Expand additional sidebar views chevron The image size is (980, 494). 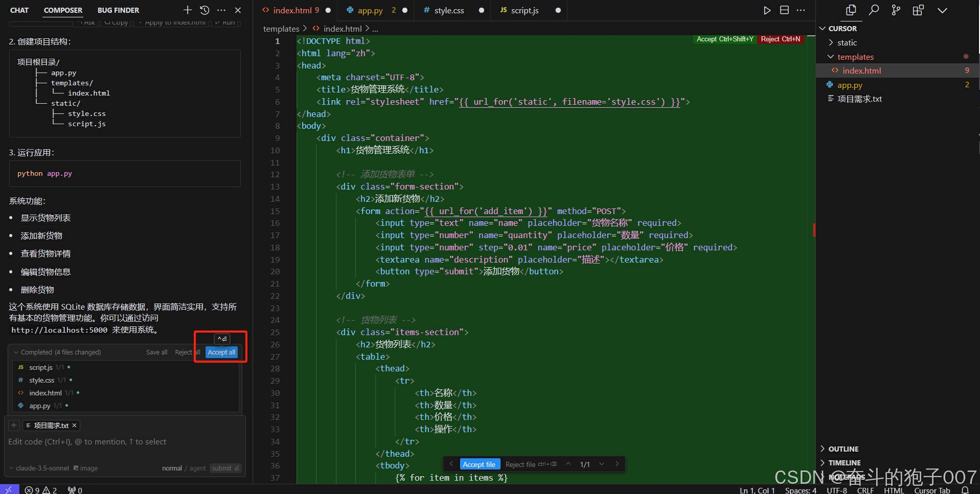click(x=942, y=10)
